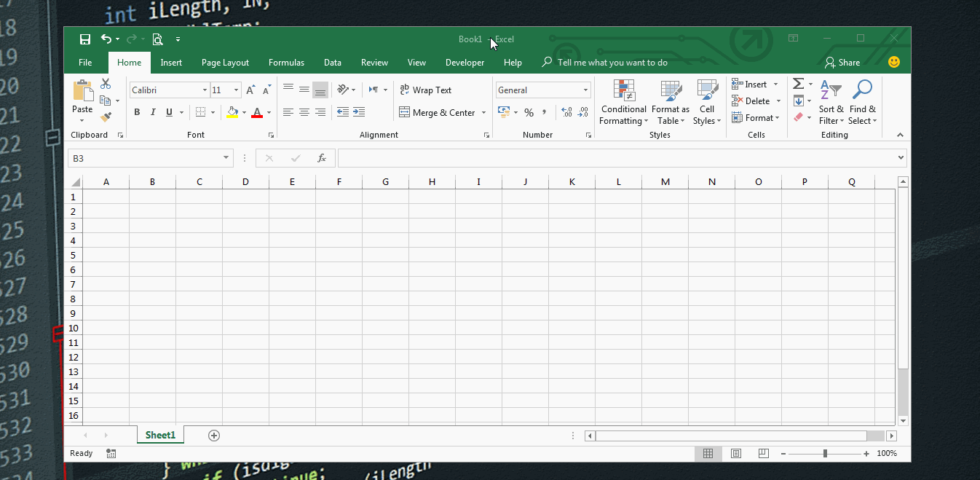Viewport: 980px width, 480px height.
Task: Increase font size with the large A
Action: 250,90
